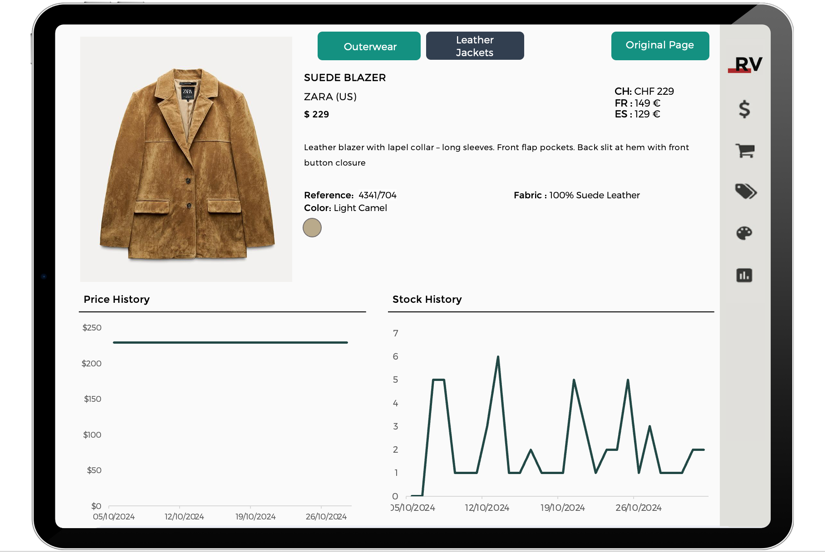Select the Leather Jackets category button

(475, 46)
